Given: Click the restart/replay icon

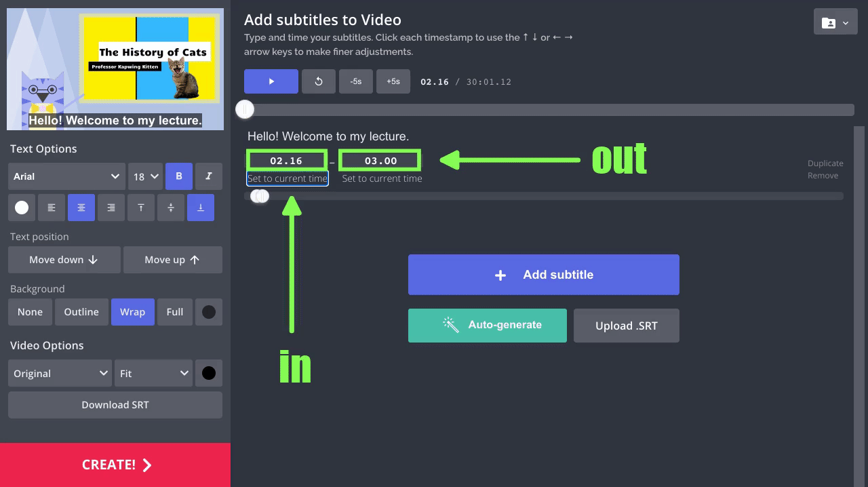Looking at the screenshot, I should click(319, 81).
